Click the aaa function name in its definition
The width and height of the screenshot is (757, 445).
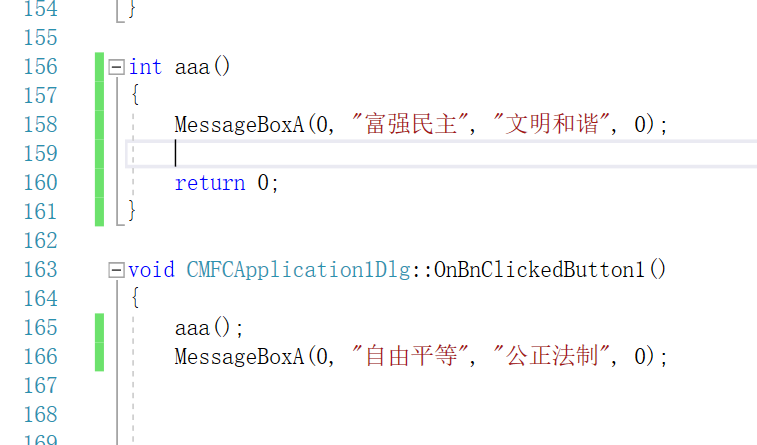click(x=191, y=67)
